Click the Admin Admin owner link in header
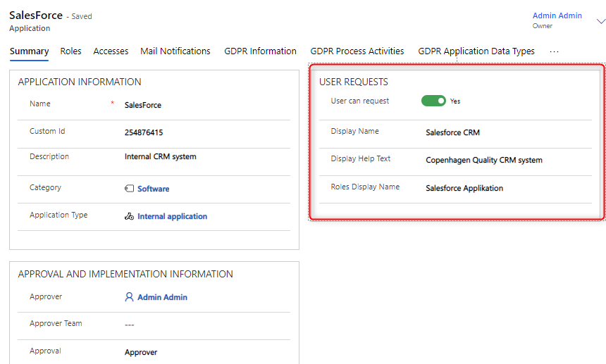The width and height of the screenshot is (606, 364). point(557,15)
